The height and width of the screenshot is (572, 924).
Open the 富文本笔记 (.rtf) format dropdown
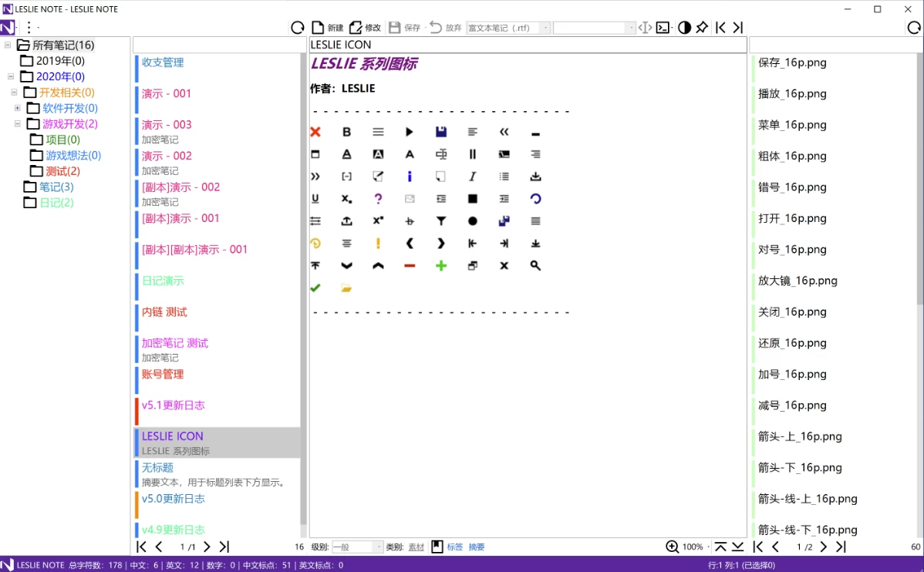point(546,28)
